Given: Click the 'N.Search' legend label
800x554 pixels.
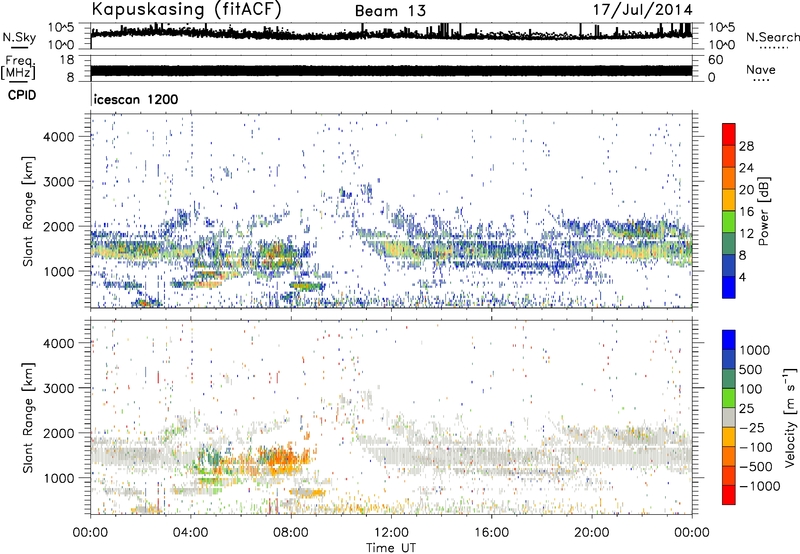Looking at the screenshot, I should [x=773, y=37].
